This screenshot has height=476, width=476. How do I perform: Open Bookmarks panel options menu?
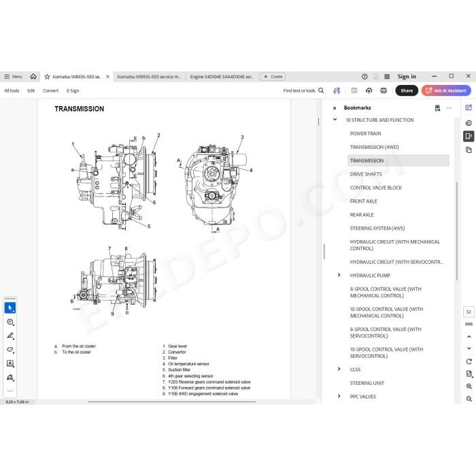pos(449,108)
